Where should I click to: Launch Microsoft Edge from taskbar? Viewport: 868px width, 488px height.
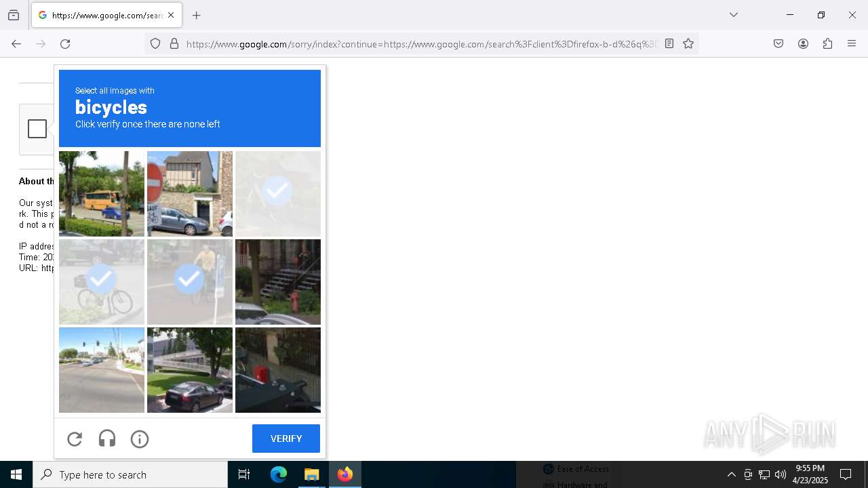click(279, 474)
